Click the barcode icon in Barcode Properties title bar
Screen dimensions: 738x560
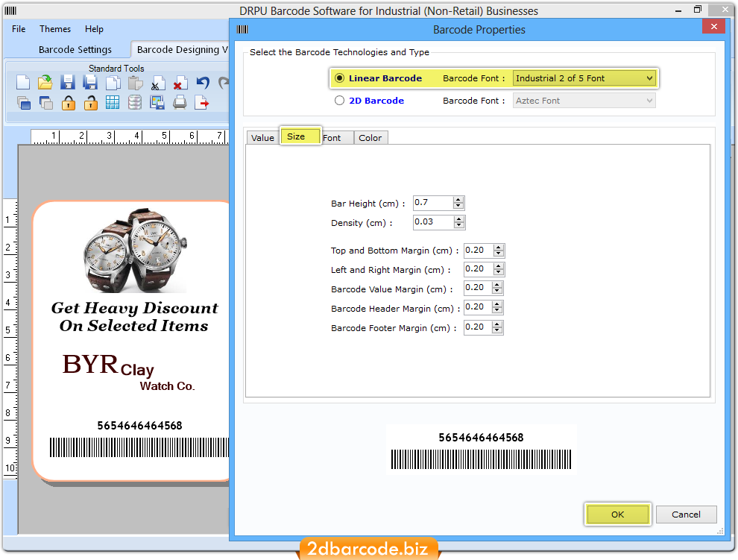tap(242, 30)
